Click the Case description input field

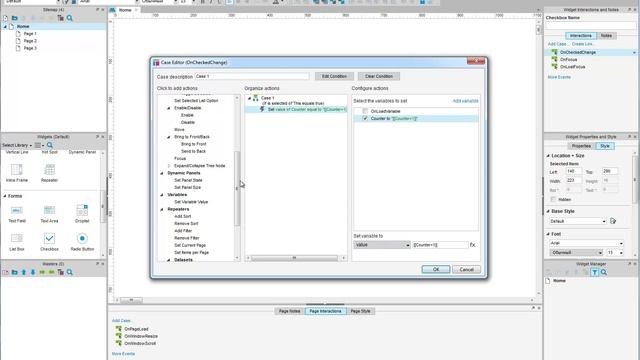(252, 76)
